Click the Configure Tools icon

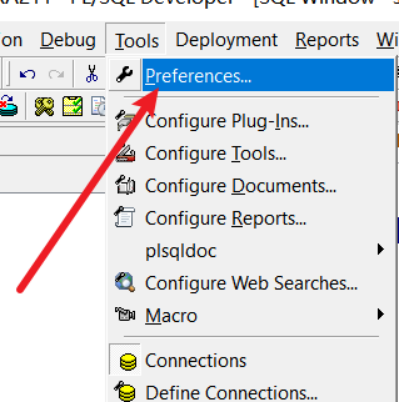(125, 153)
